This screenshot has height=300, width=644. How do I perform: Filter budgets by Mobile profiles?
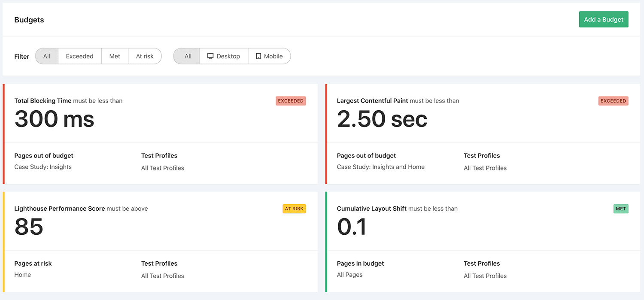[269, 56]
